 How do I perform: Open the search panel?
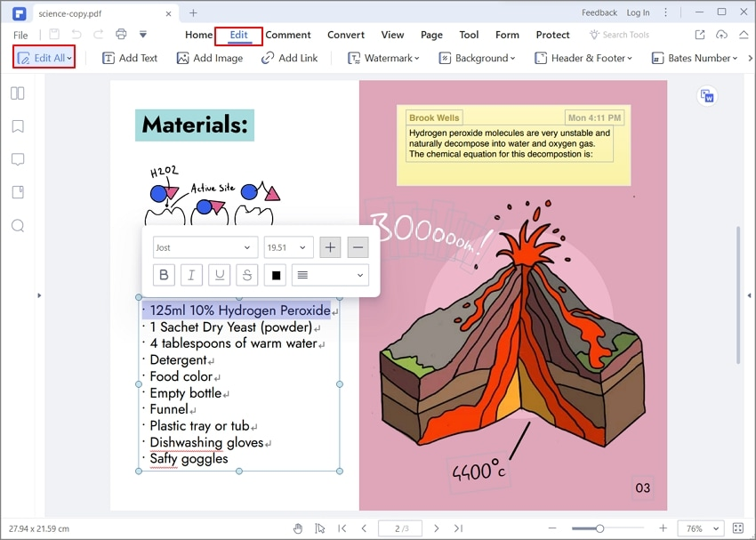coord(18,226)
